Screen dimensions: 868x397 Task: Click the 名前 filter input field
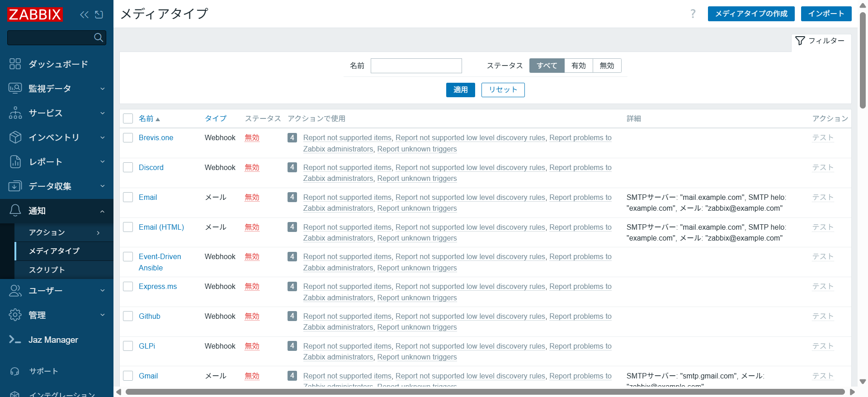[416, 66]
